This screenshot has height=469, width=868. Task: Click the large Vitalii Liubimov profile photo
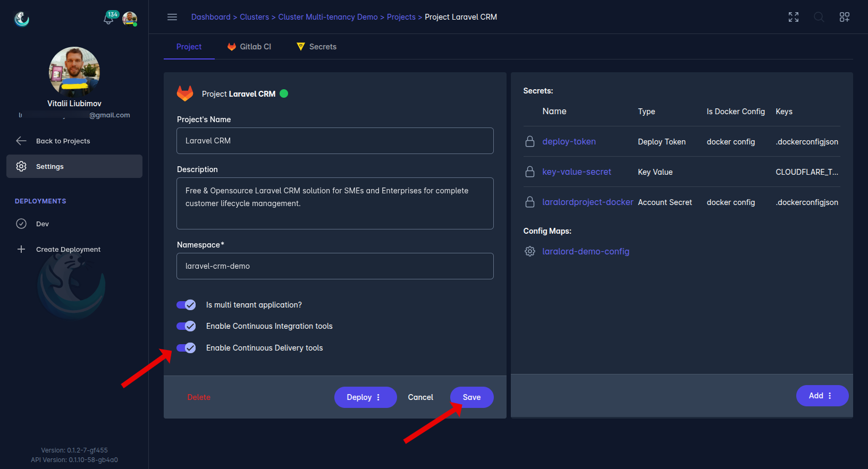click(x=74, y=72)
